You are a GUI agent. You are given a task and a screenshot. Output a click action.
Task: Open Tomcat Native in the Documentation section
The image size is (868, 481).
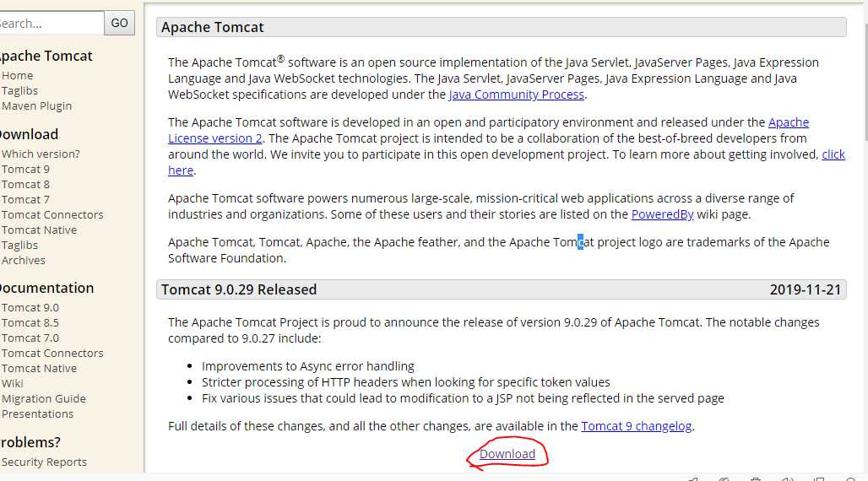click(39, 368)
